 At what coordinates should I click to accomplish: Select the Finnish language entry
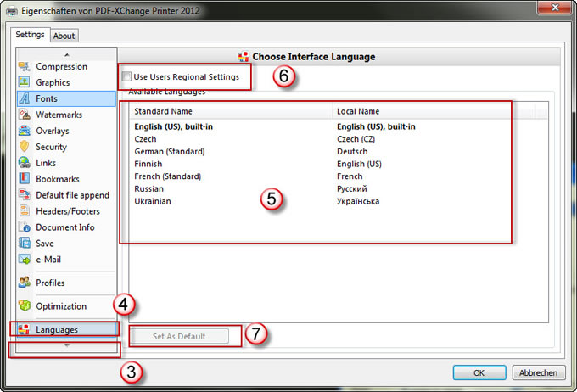[x=339, y=164]
